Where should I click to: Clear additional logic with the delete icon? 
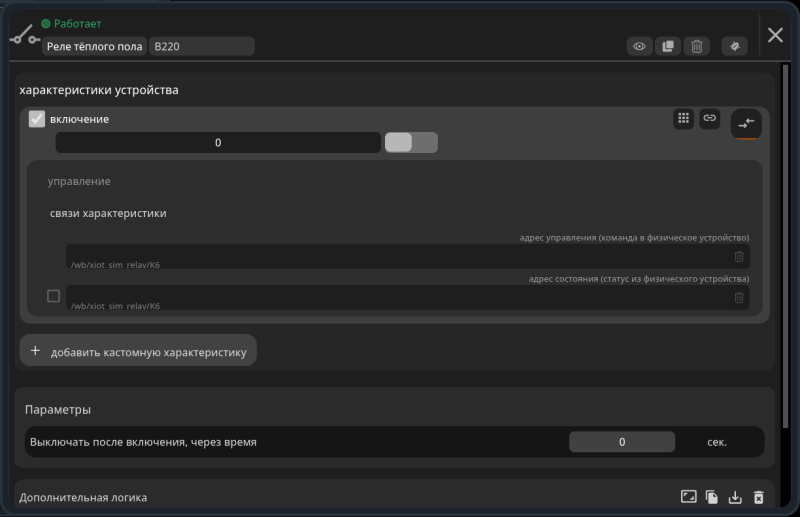pos(759,497)
